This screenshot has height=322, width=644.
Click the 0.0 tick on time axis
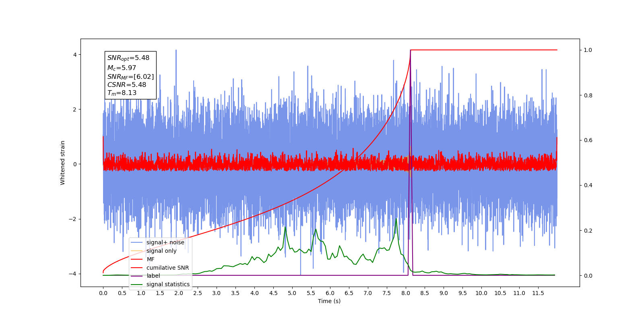(x=103, y=293)
